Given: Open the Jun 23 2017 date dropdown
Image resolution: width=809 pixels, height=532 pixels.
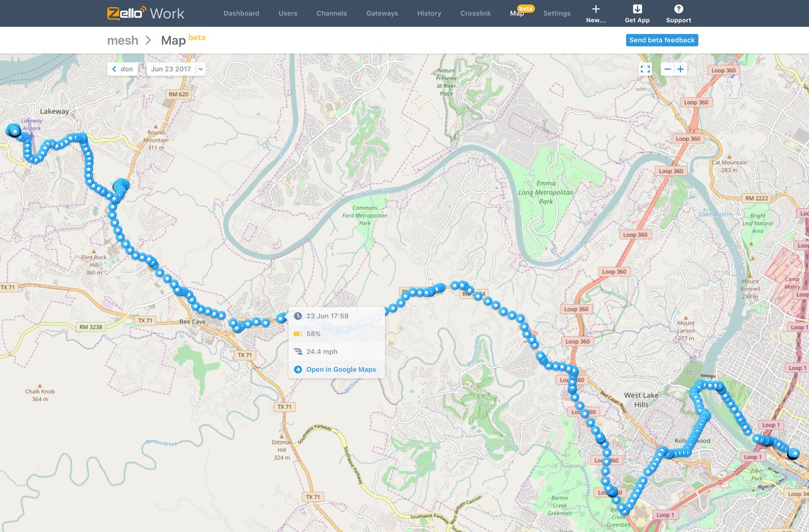Looking at the screenshot, I should [175, 69].
